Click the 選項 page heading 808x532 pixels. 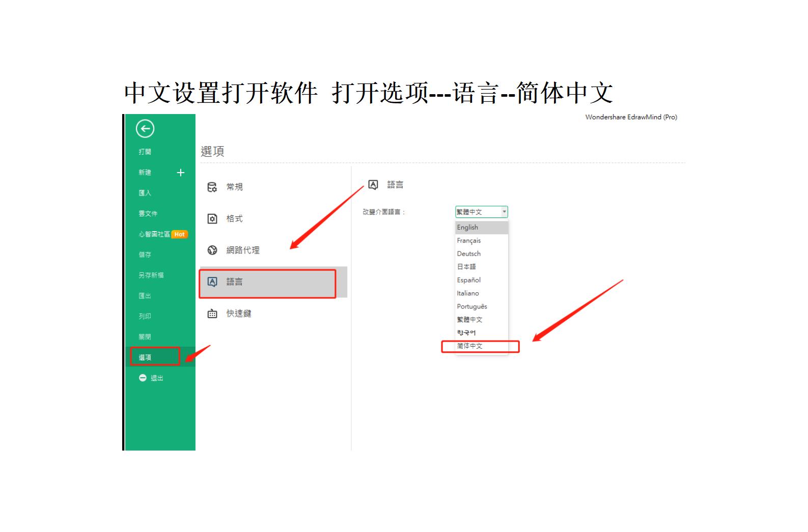212,151
